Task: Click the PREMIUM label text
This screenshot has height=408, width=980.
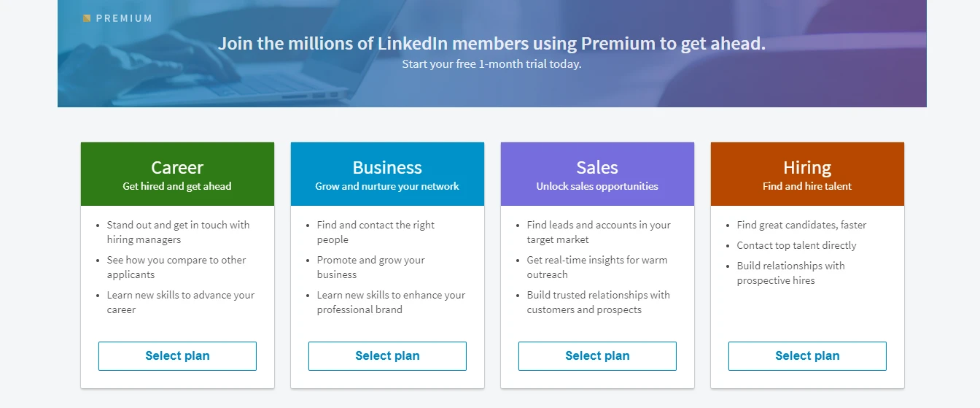Action: tap(124, 18)
